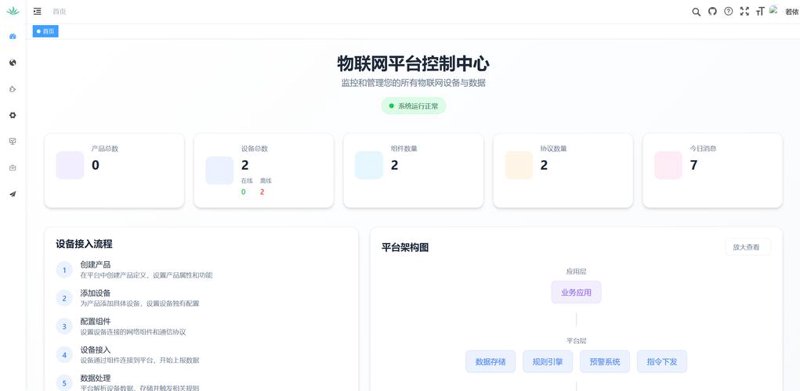This screenshot has width=800, height=391.
Task: Click the 添加设备 step title
Action: 95,293
